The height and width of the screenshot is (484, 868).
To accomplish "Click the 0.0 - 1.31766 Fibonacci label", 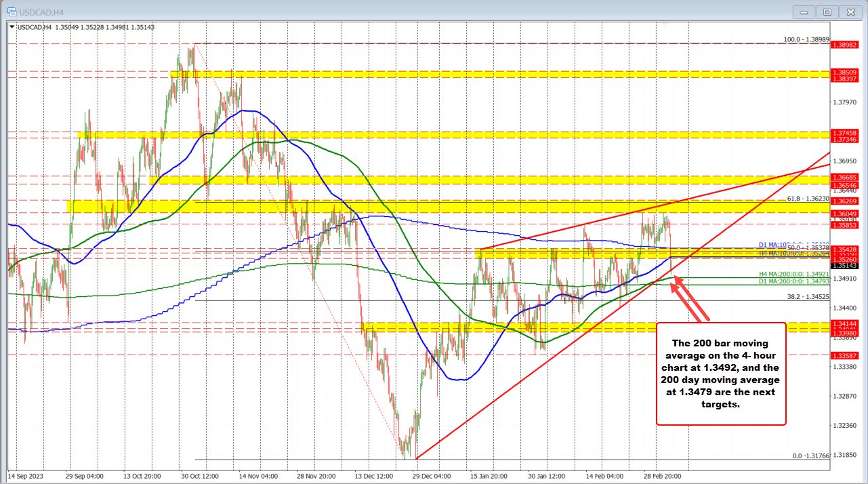I will pyautogui.click(x=810, y=456).
